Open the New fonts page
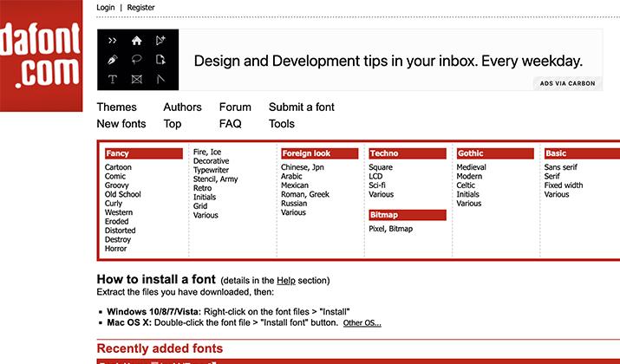 click(121, 124)
